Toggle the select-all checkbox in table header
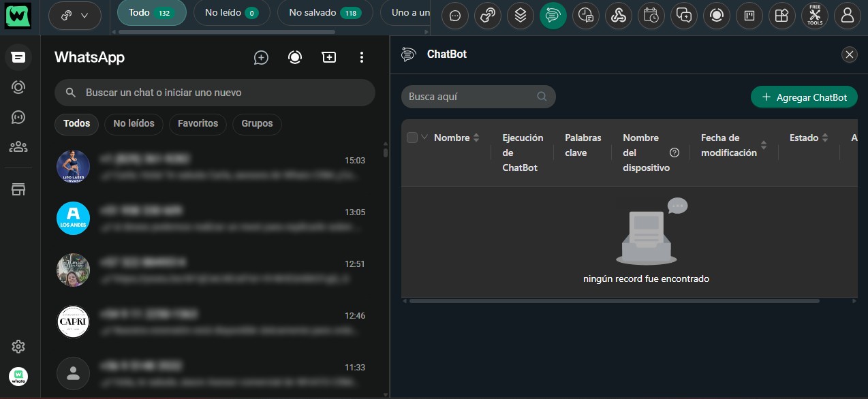Image resolution: width=868 pixels, height=399 pixels. pyautogui.click(x=412, y=138)
